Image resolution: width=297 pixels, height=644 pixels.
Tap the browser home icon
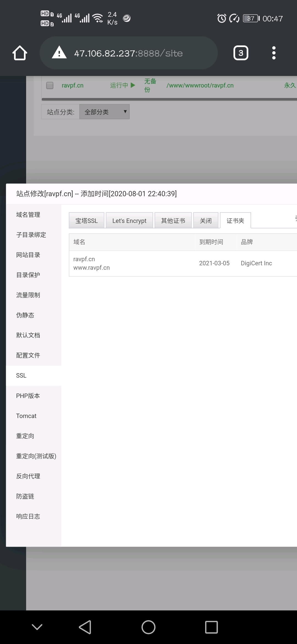click(20, 53)
